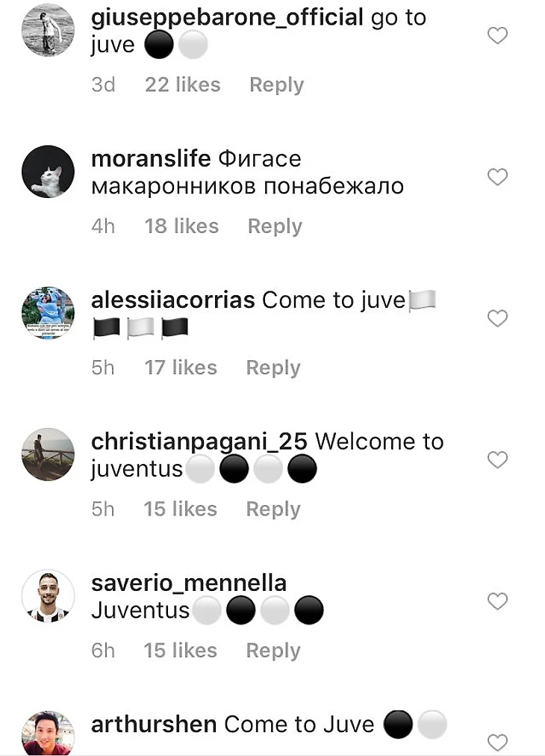The width and height of the screenshot is (545, 756).
Task: View alessiiacorrias profile photo
Action: (49, 313)
